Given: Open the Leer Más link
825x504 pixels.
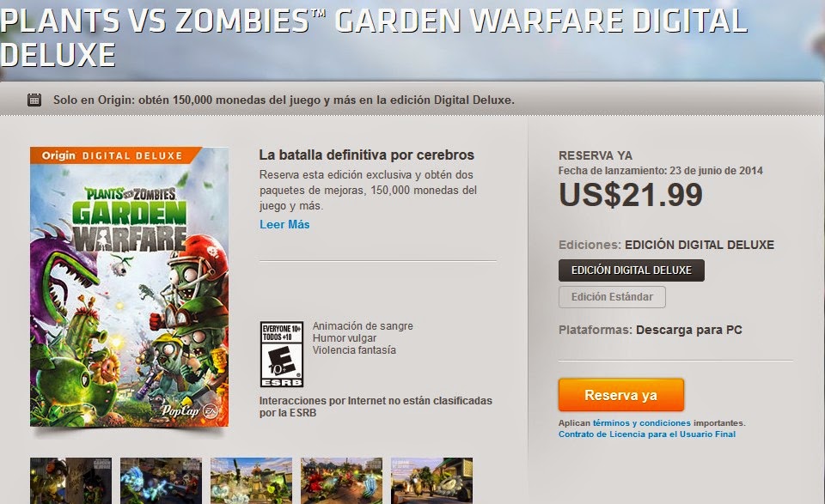Looking at the screenshot, I should click(x=284, y=224).
